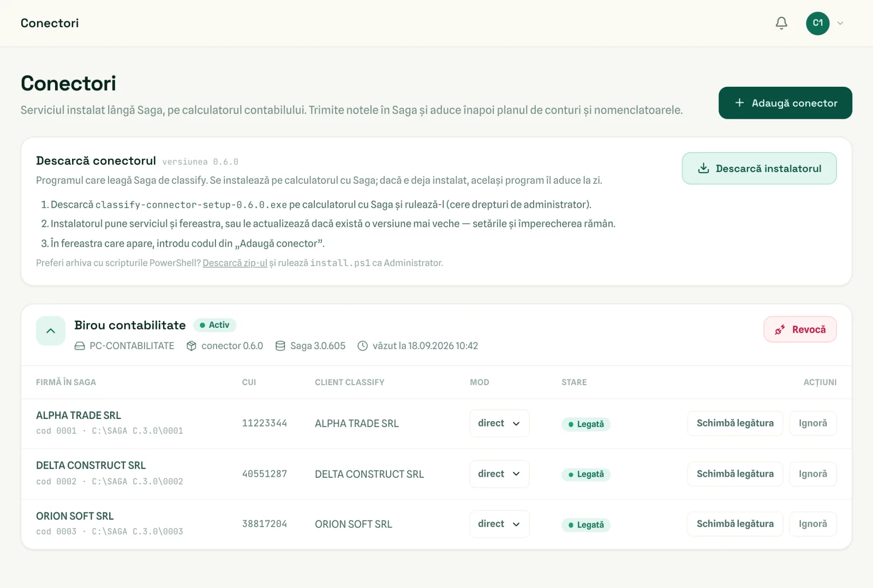Ignore the DELTA CONSTRUCT SRL row
This screenshot has height=588, width=873.
813,474
